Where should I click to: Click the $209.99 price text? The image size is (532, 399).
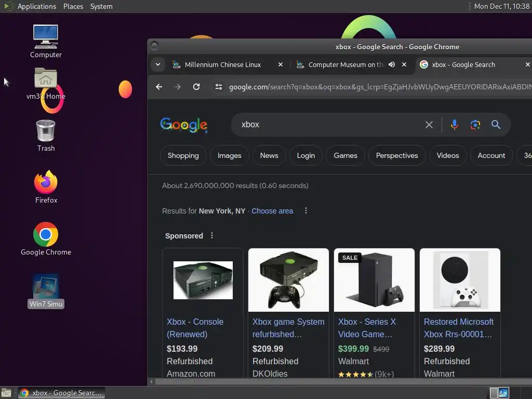(x=268, y=349)
